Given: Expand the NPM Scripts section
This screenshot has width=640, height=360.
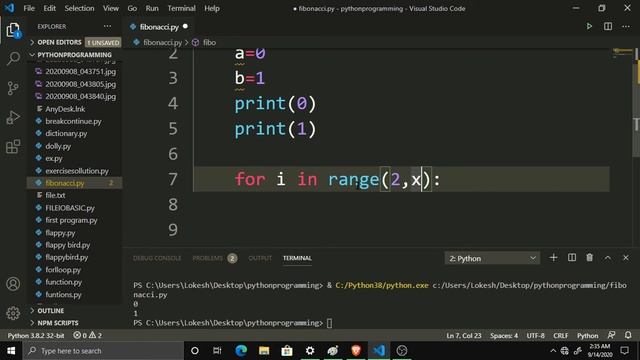Looking at the screenshot, I should tap(75, 323).
